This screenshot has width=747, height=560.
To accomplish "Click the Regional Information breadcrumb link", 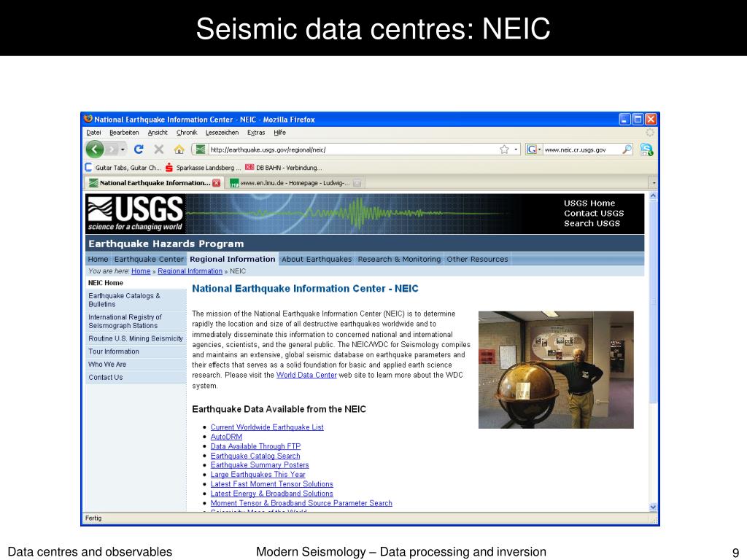I will [190, 271].
